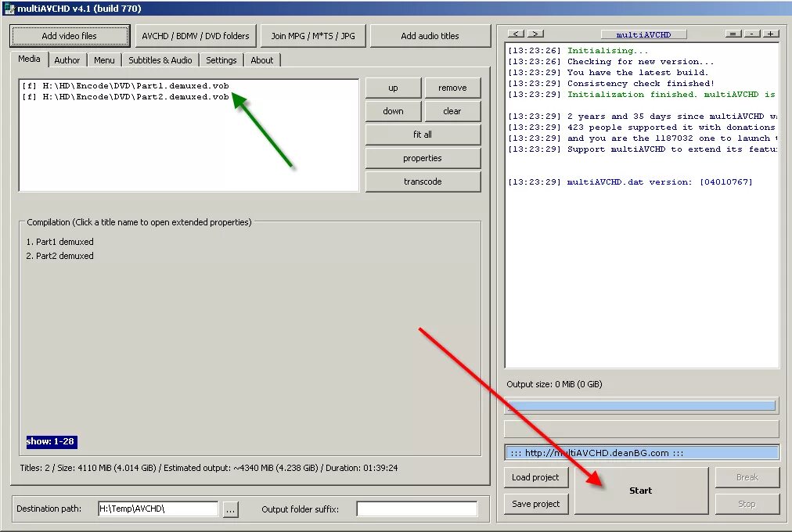This screenshot has height=532, width=792.
Task: Click the Stop button
Action: 747,504
